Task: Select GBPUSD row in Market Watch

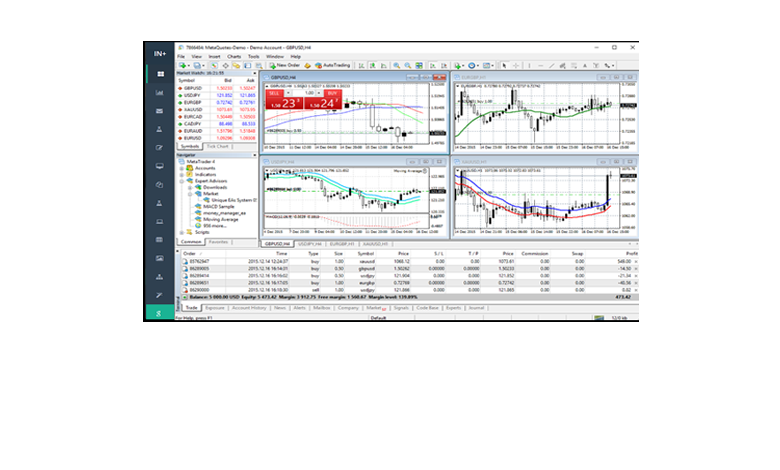Action: point(217,88)
